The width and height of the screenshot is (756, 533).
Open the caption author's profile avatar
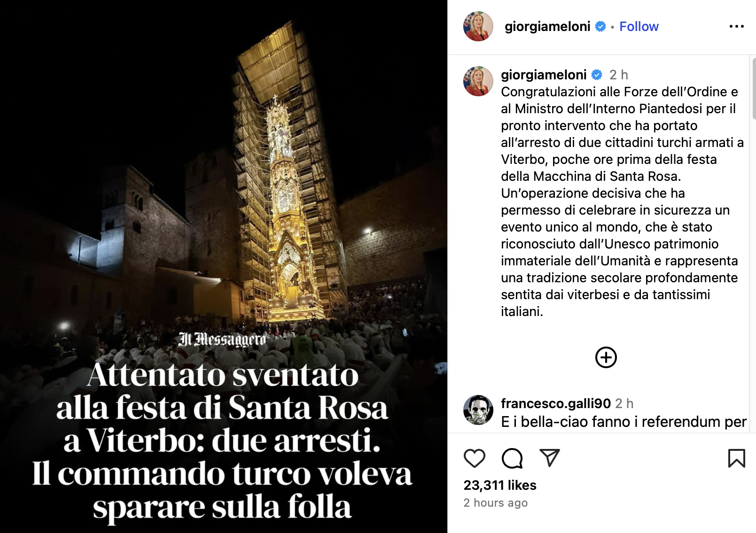pos(478,81)
